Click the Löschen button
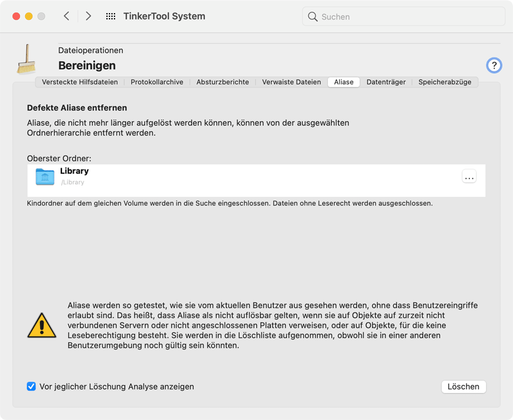 (464, 387)
